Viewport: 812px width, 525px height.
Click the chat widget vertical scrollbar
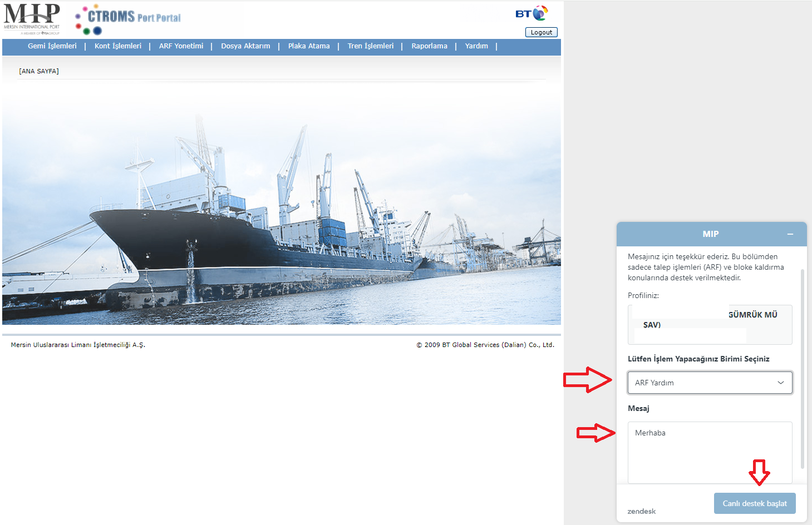[802, 368]
